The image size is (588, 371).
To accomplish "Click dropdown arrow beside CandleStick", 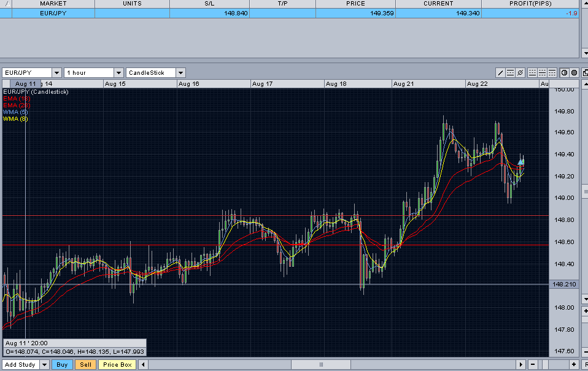I will pyautogui.click(x=180, y=73).
